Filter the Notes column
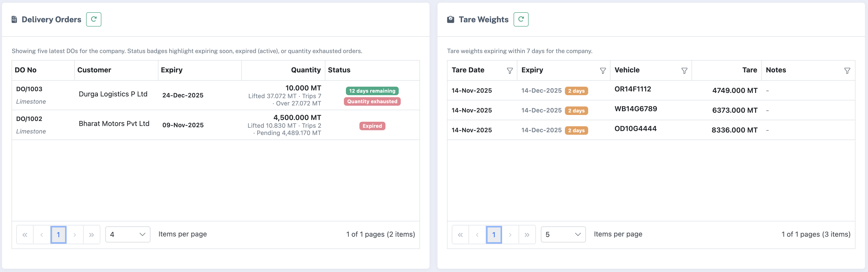 pyautogui.click(x=847, y=70)
